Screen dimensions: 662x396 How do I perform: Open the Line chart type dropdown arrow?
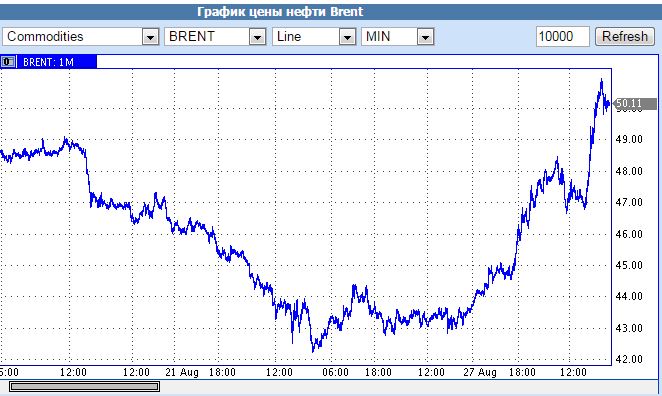point(347,37)
